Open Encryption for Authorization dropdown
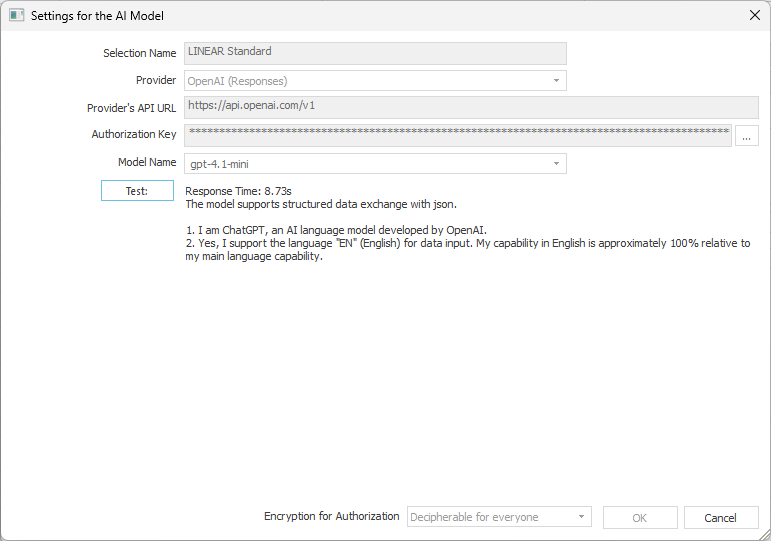 [499, 517]
